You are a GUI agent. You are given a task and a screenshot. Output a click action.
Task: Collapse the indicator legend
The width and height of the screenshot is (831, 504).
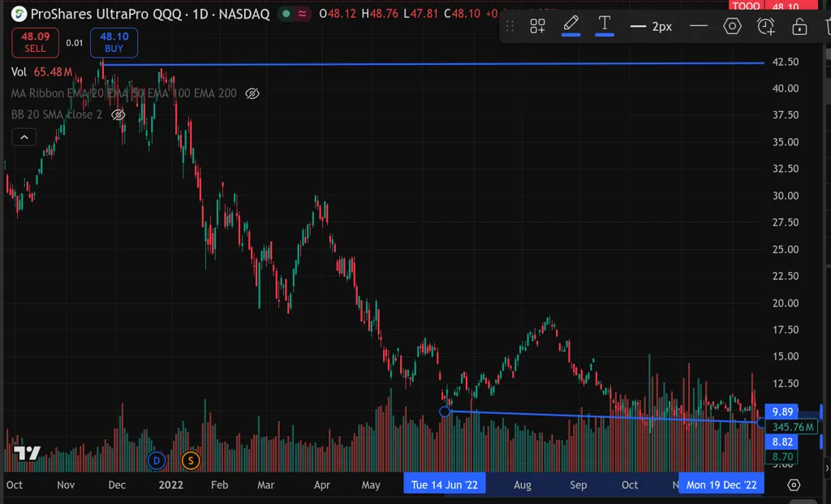[x=24, y=137]
